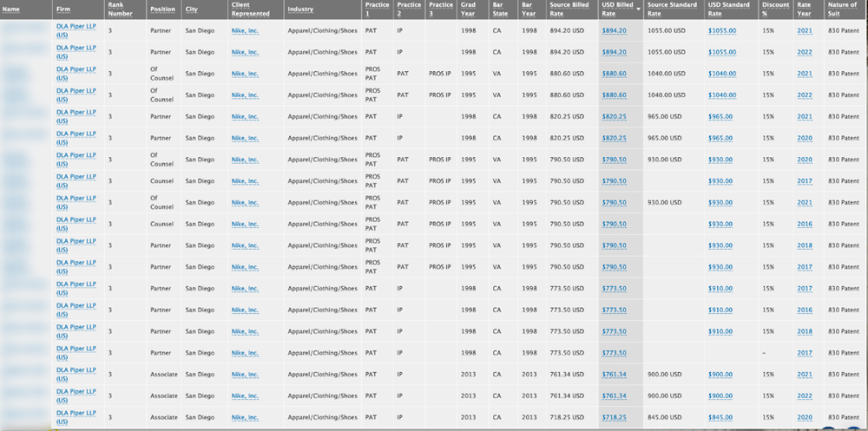Click the Bar State column header
The width and height of the screenshot is (868, 431).
[x=500, y=10]
